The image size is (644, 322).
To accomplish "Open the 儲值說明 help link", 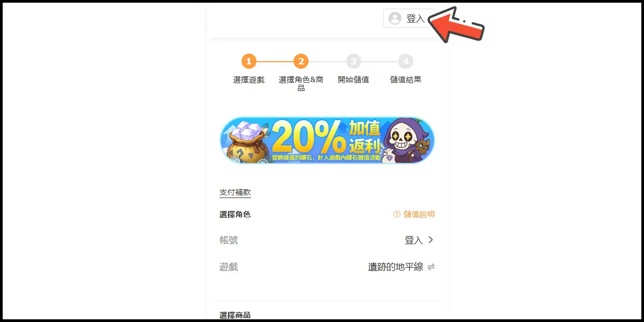I will tap(414, 214).
